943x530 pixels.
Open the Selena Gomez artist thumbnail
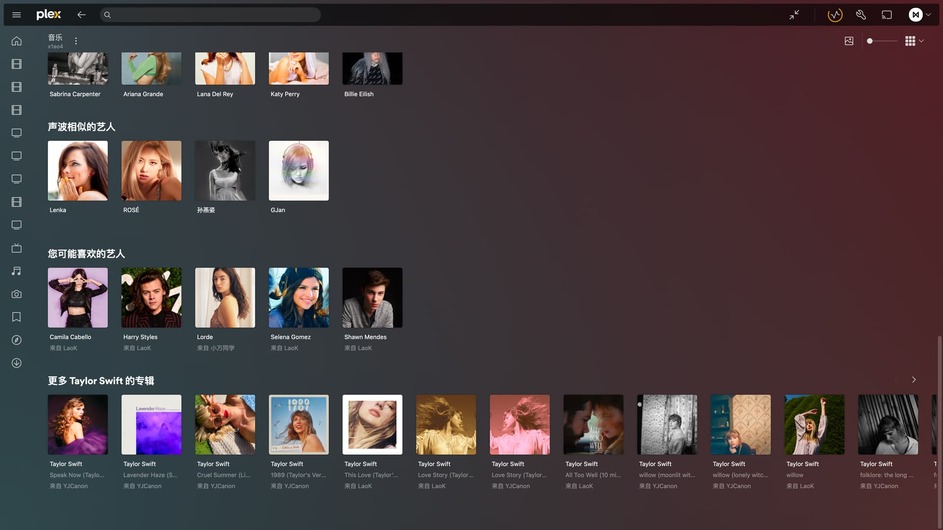(x=299, y=298)
